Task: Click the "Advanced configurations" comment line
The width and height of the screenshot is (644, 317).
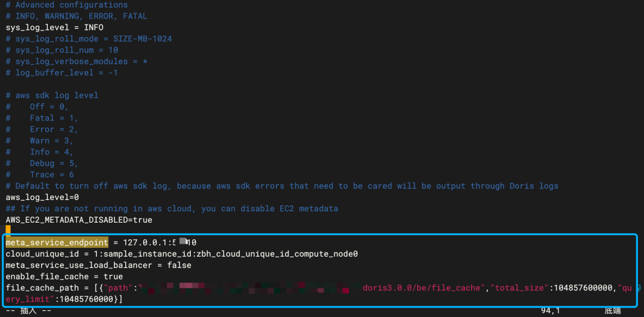Action: pos(67,5)
